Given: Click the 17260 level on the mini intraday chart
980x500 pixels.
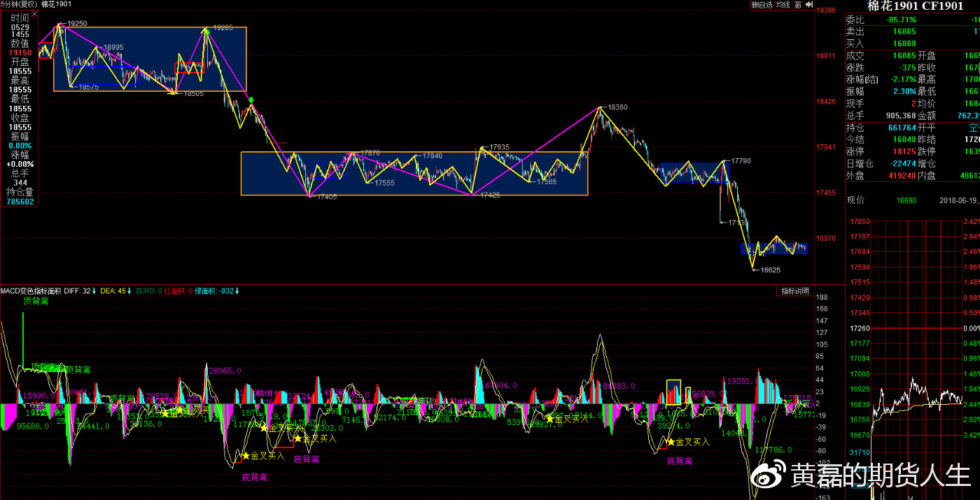Looking at the screenshot, I should (859, 328).
